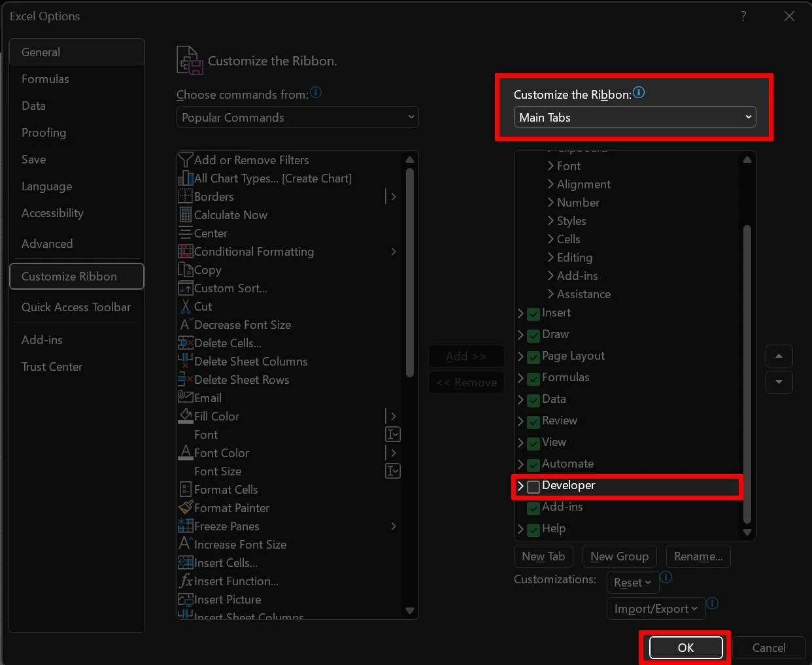The image size is (812, 665).
Task: Click the info icon beside Choose commands from
Action: (x=316, y=93)
